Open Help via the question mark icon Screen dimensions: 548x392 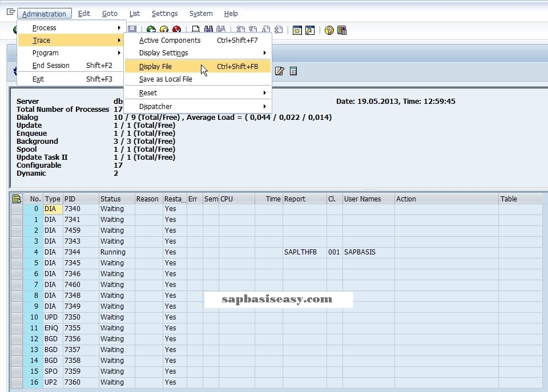click(329, 30)
